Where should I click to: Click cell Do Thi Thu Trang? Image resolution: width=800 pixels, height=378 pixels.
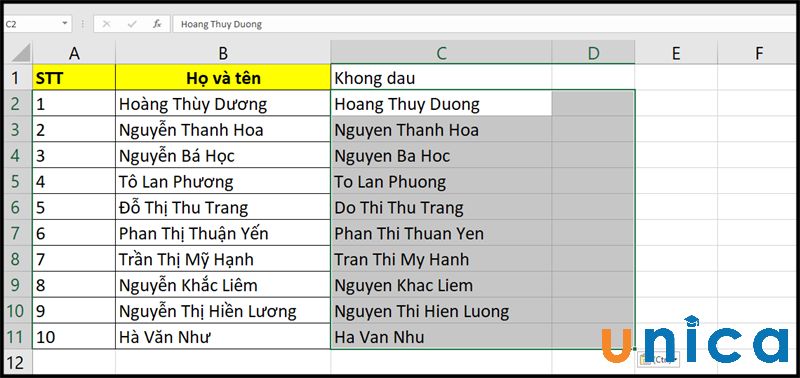pos(441,207)
